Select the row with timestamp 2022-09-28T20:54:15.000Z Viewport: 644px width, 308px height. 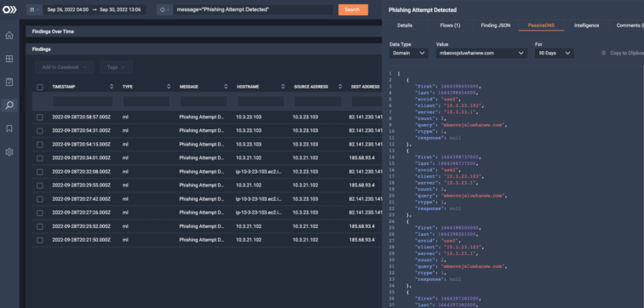(40, 145)
